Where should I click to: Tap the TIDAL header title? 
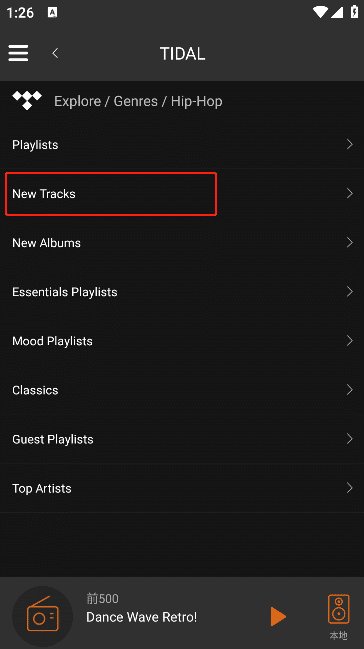point(182,54)
